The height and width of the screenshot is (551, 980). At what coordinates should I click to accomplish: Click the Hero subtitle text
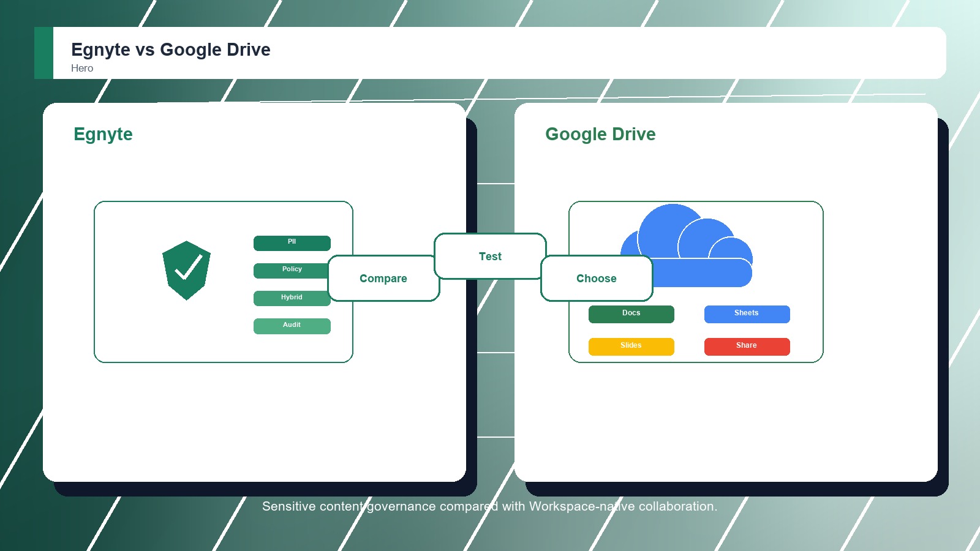pos(82,69)
